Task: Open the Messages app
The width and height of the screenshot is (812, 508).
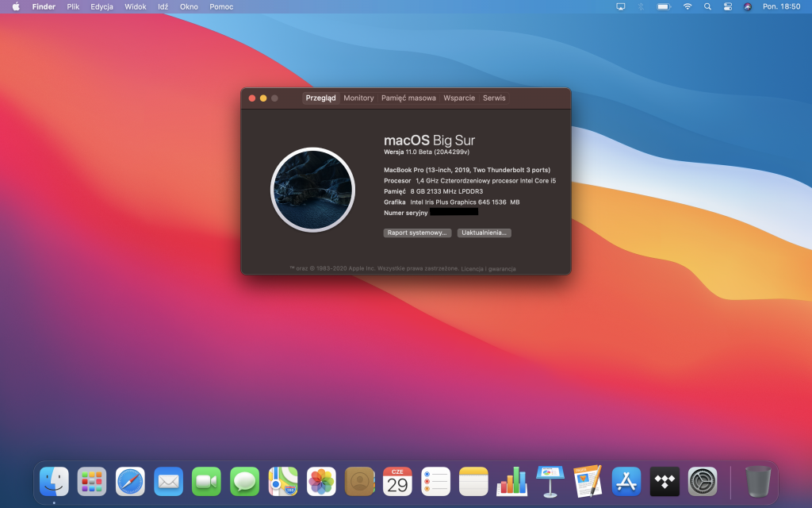Action: pos(244,482)
